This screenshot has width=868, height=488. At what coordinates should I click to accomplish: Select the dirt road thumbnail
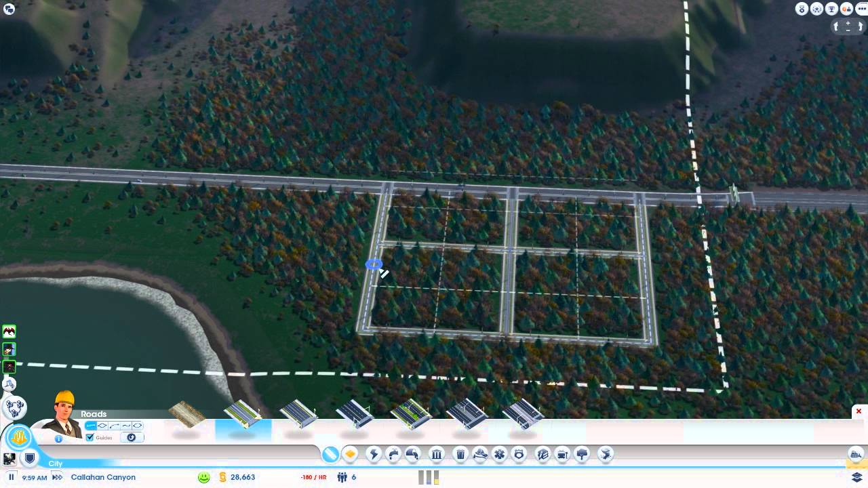click(x=187, y=414)
